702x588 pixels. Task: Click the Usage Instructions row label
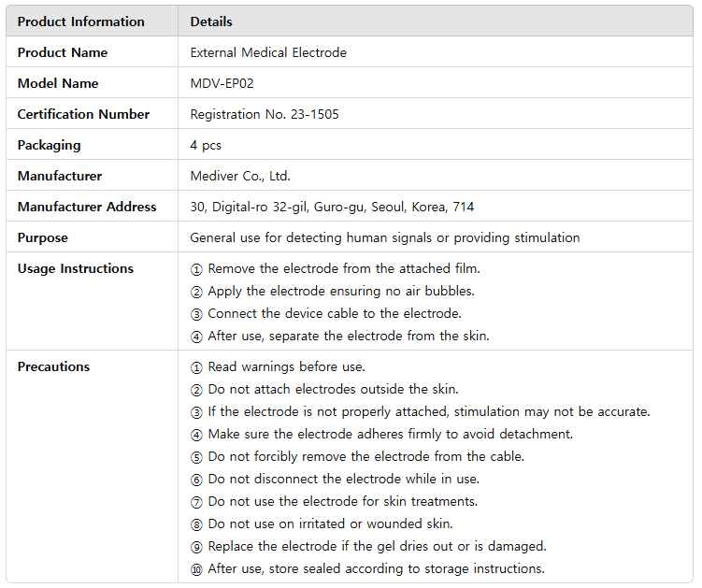coord(75,268)
